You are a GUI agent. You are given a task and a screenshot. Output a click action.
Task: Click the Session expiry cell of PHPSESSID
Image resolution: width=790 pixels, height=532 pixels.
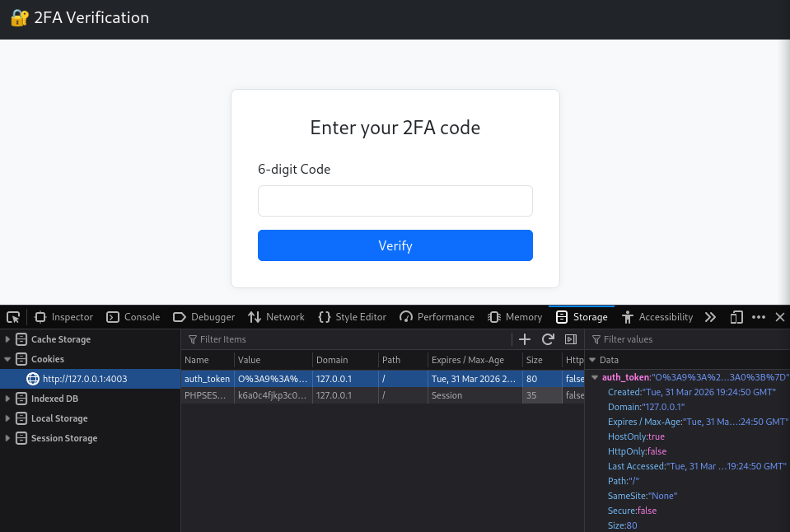pos(475,395)
